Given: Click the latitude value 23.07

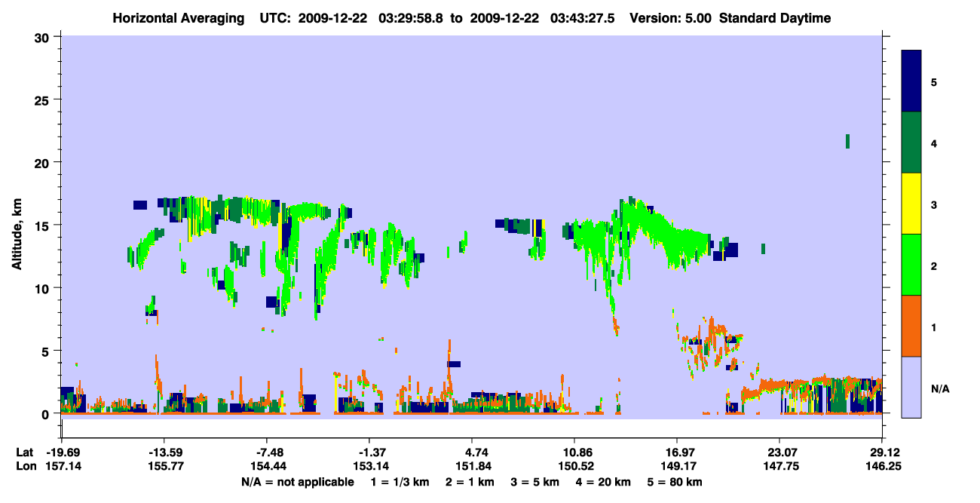Looking at the screenshot, I should coord(779,452).
